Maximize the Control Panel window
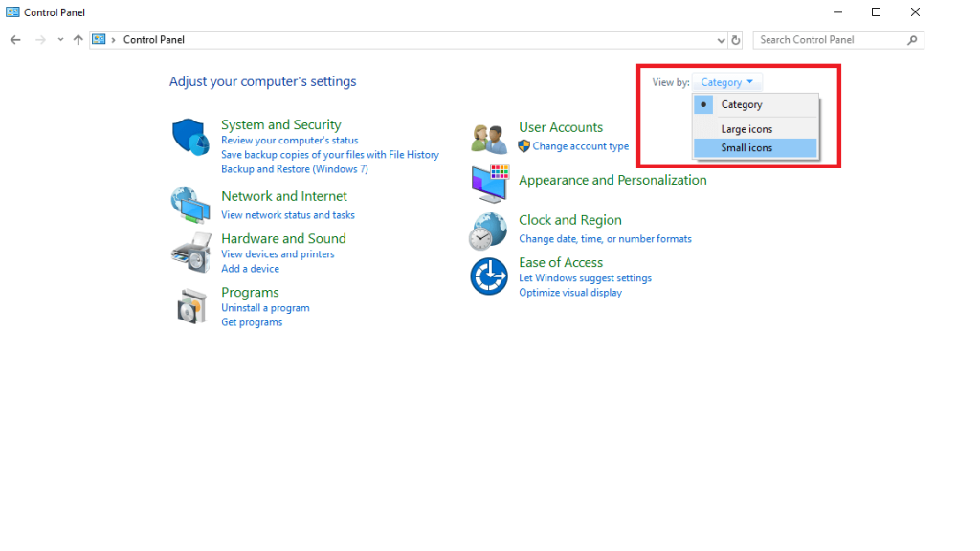 click(x=877, y=11)
